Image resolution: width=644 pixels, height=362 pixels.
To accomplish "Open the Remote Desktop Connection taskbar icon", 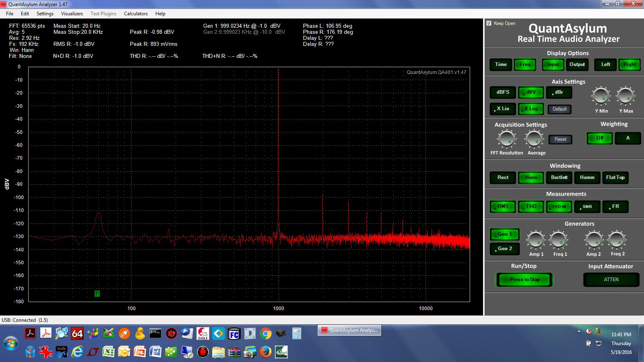I will click(187, 352).
